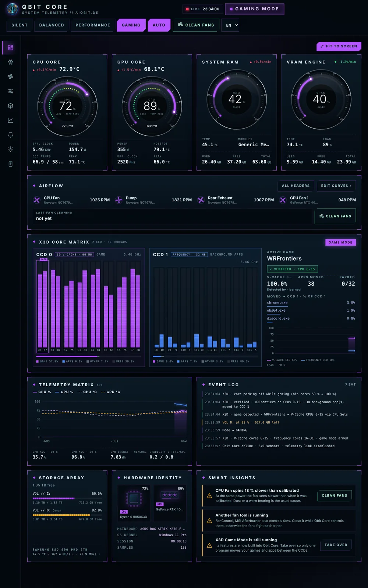Screen dimensions: 368x588
Task: Expand EDIT CURVES in Airflow panel
Action: [336, 186]
